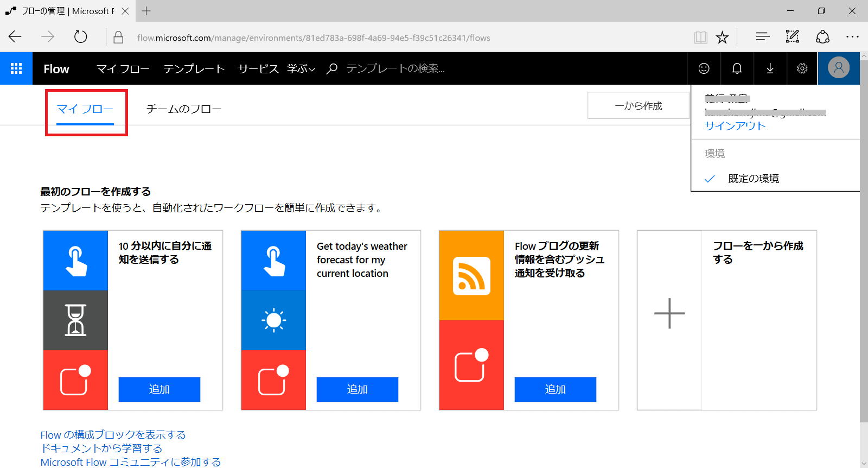Open マイ フロー in the top navigation bar
868x468 pixels.
[x=123, y=69]
